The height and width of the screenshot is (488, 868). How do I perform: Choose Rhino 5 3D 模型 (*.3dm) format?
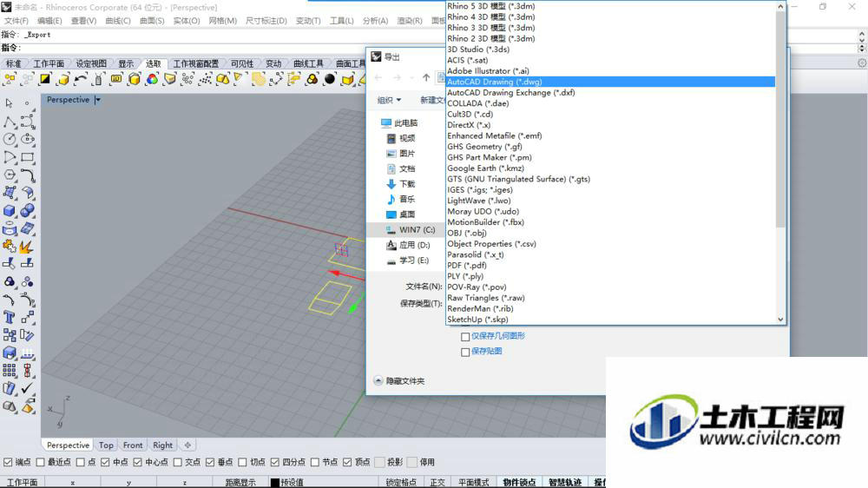point(610,6)
